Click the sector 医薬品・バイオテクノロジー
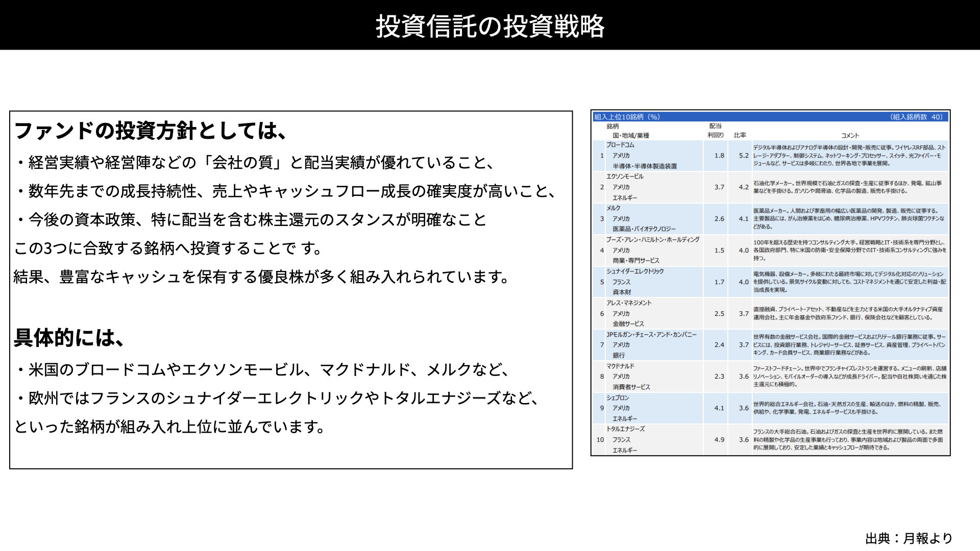Image resolution: width=980 pixels, height=551 pixels. (x=644, y=229)
